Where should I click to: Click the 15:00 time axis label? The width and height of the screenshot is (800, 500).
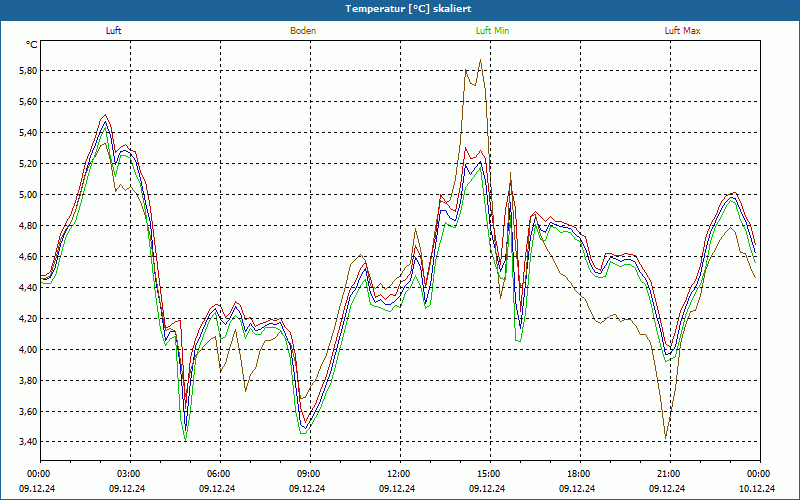pos(490,474)
